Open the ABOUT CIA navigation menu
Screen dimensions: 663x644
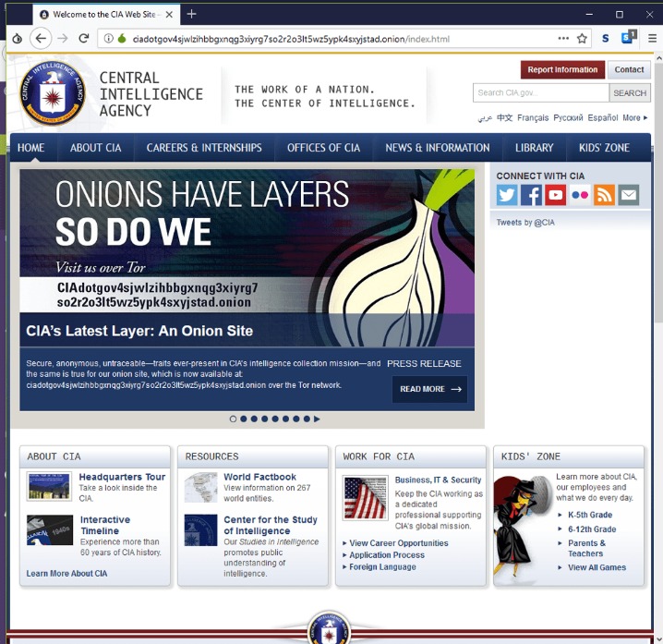coord(95,148)
